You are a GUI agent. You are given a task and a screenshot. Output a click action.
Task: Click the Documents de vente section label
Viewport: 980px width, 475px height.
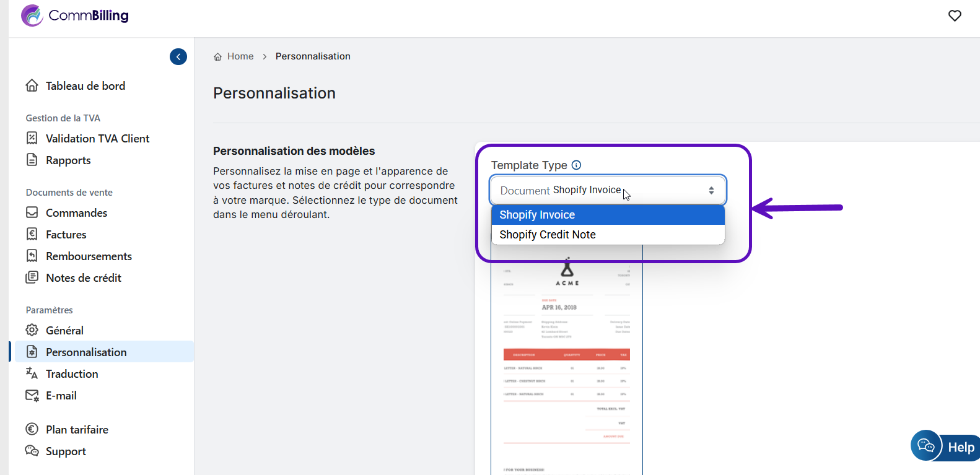point(69,192)
